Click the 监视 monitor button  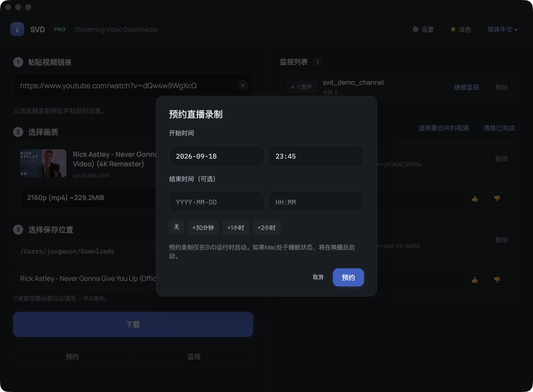pyautogui.click(x=194, y=357)
